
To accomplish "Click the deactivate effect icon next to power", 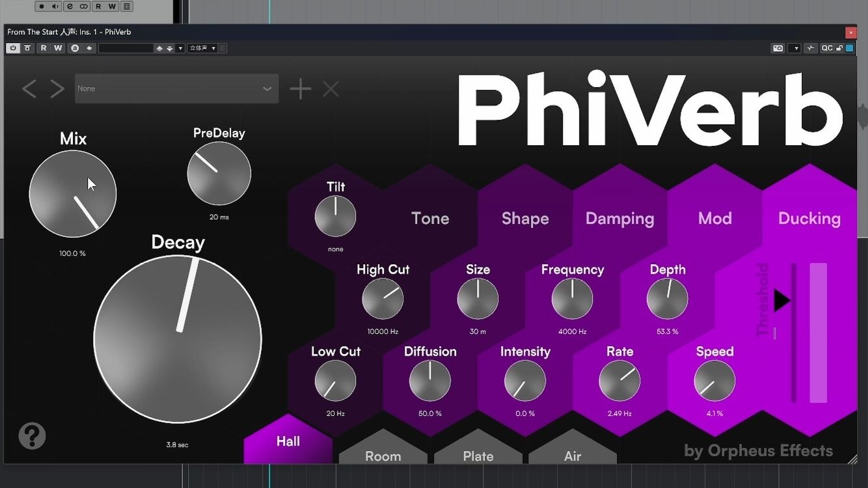I will click(x=27, y=48).
